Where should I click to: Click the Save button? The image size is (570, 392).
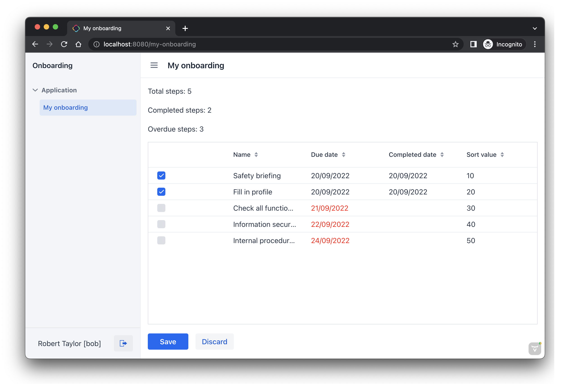pyautogui.click(x=168, y=341)
